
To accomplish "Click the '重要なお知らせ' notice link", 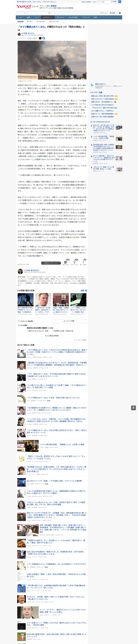I will (x=100, y=84).
